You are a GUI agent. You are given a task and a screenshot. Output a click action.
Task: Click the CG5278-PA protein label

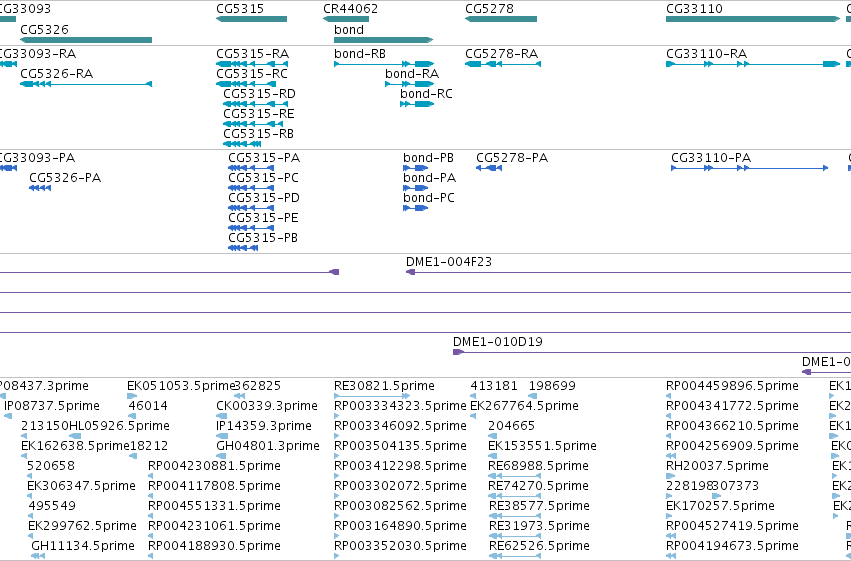(x=512, y=158)
